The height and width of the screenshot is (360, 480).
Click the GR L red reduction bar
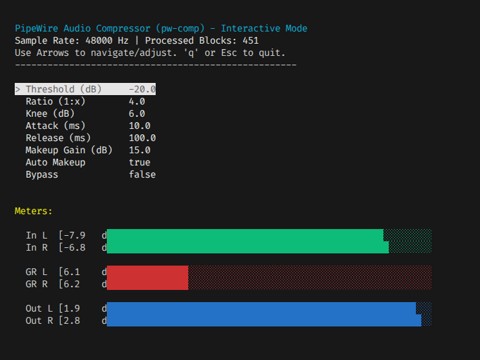click(147, 272)
